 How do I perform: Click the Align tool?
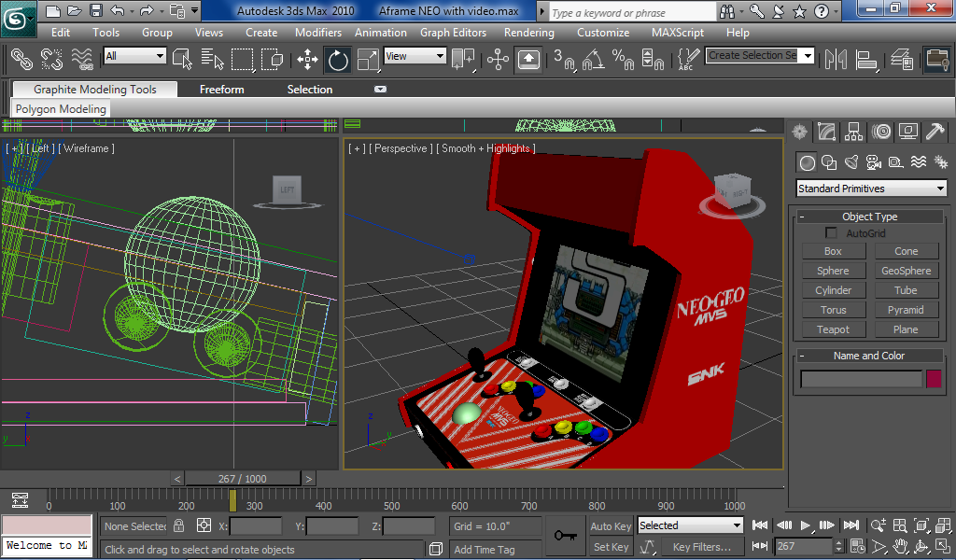pos(866,59)
